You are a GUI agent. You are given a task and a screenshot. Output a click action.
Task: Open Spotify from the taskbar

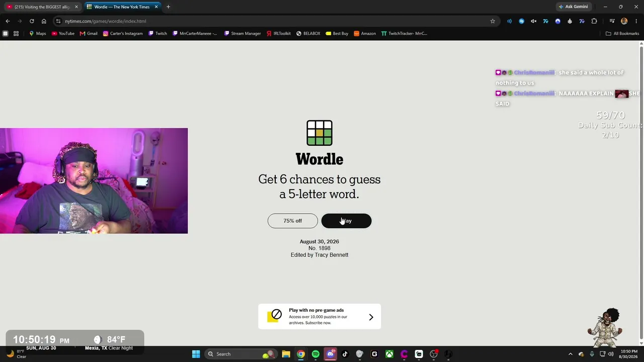tap(315, 354)
